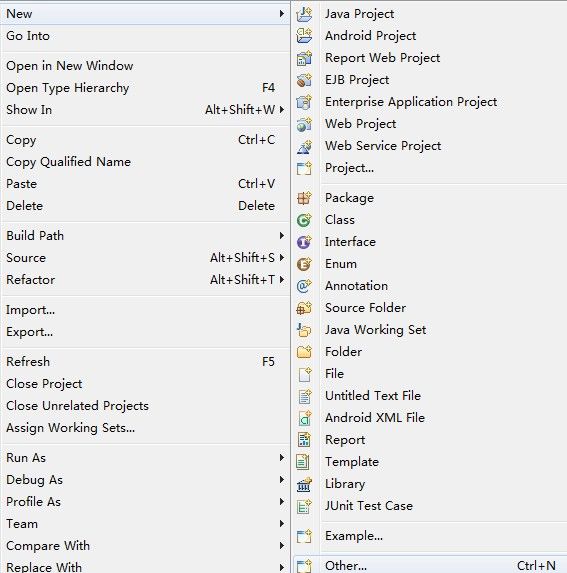Screen dimensions: 567x573
Task: Expand the Team submenu arrow
Action: pos(282,524)
